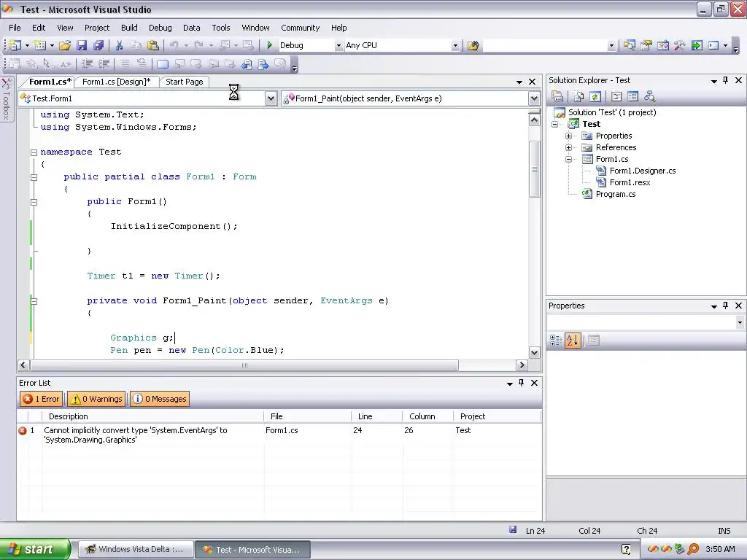This screenshot has height=560, width=747.
Task: Refresh the Solution Explorer tree
Action: (x=595, y=97)
